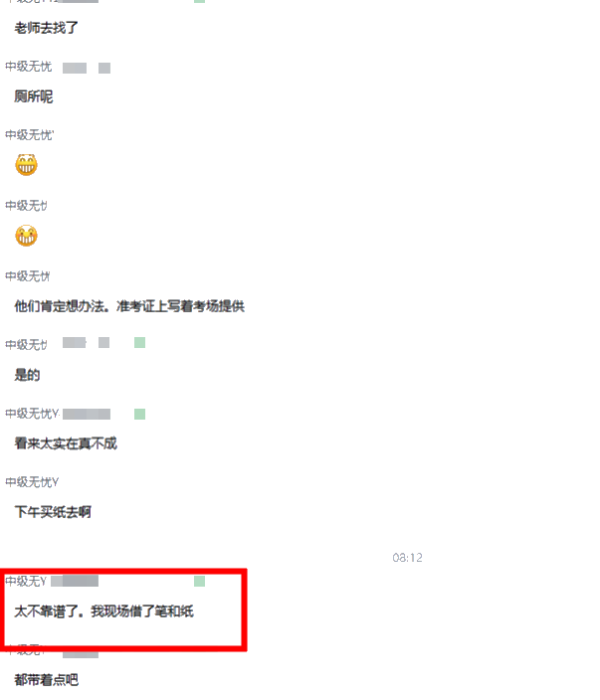Open the sender name above the first grin emoji

[29, 135]
